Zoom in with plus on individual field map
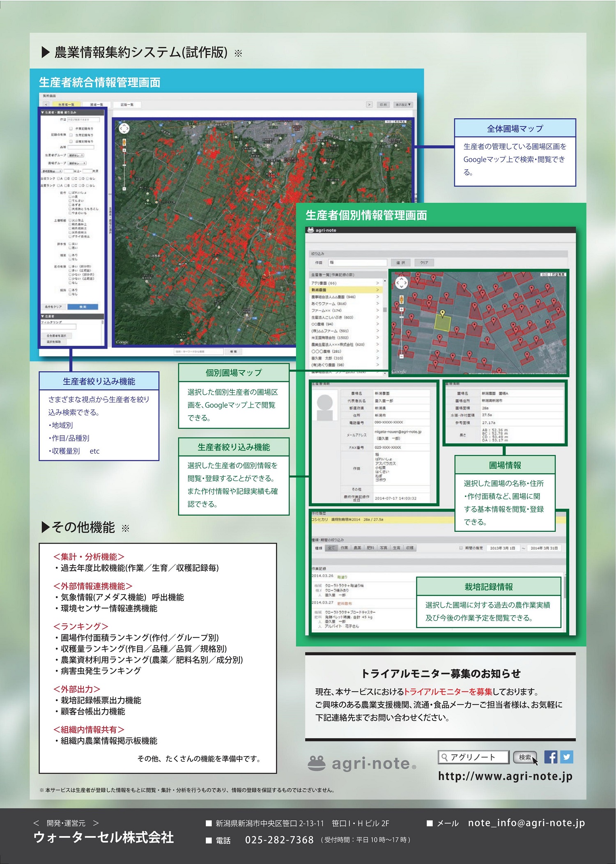This screenshot has width=616, height=864. pos(401,309)
